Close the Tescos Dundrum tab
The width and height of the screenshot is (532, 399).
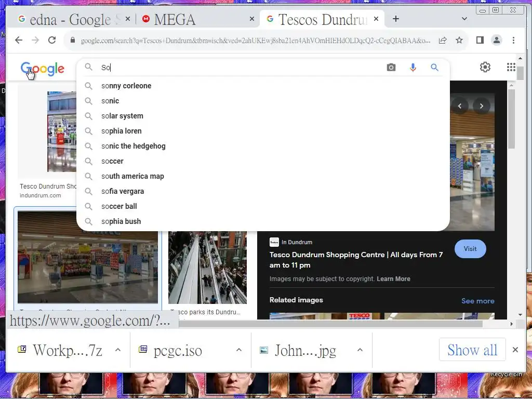[376, 19]
